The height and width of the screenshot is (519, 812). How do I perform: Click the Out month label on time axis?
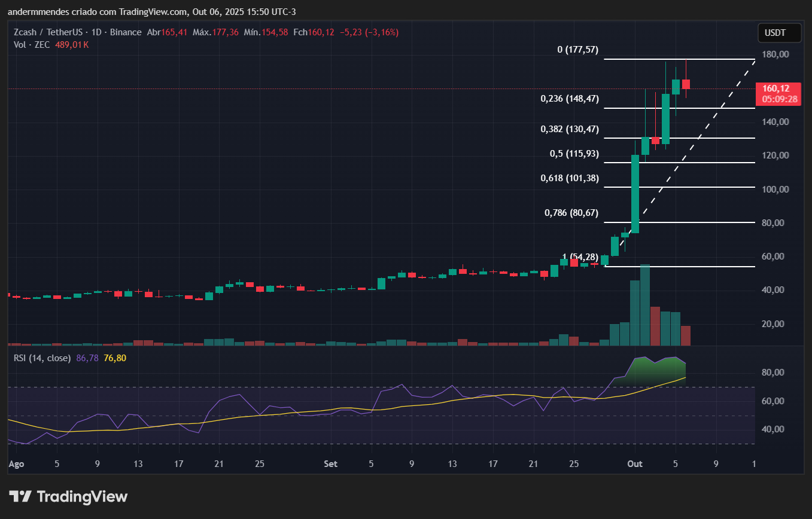coord(635,464)
